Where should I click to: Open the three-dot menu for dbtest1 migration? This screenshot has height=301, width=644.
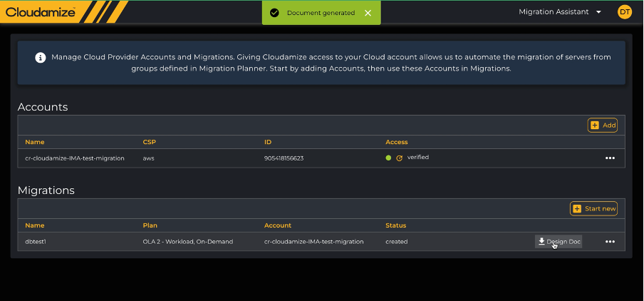pos(610,242)
